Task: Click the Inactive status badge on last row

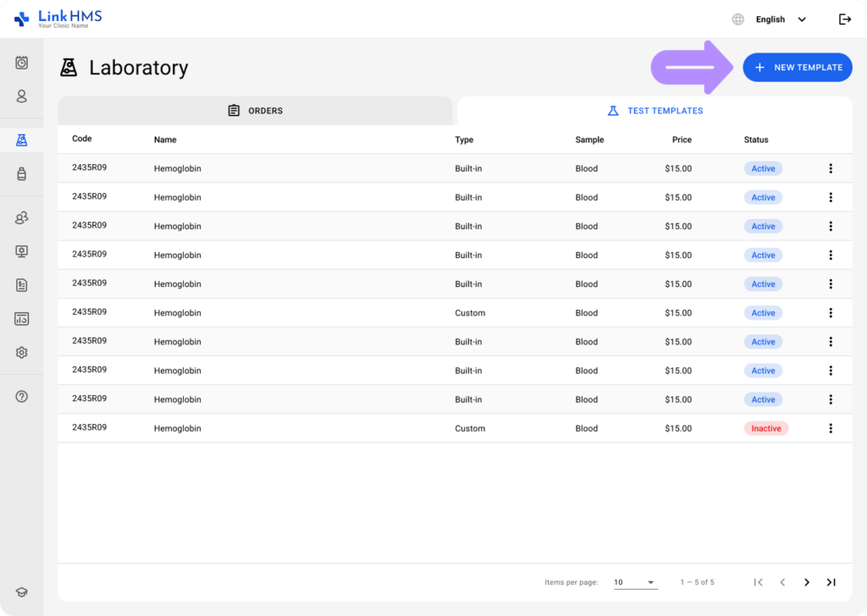Action: tap(765, 428)
